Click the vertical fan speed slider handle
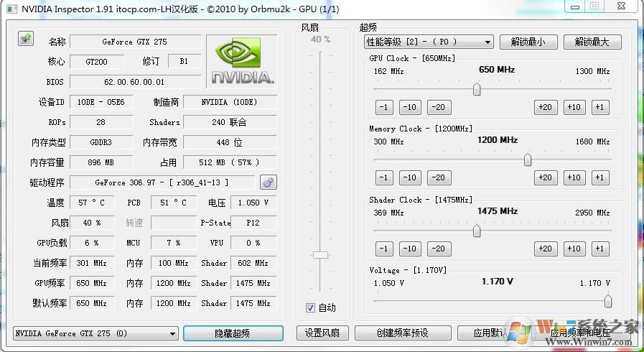 [320, 255]
